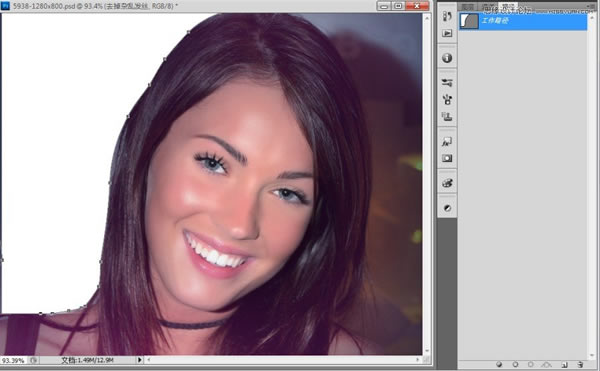The width and height of the screenshot is (600, 371).
Task: Open the Actions panel play icon
Action: pos(447,33)
